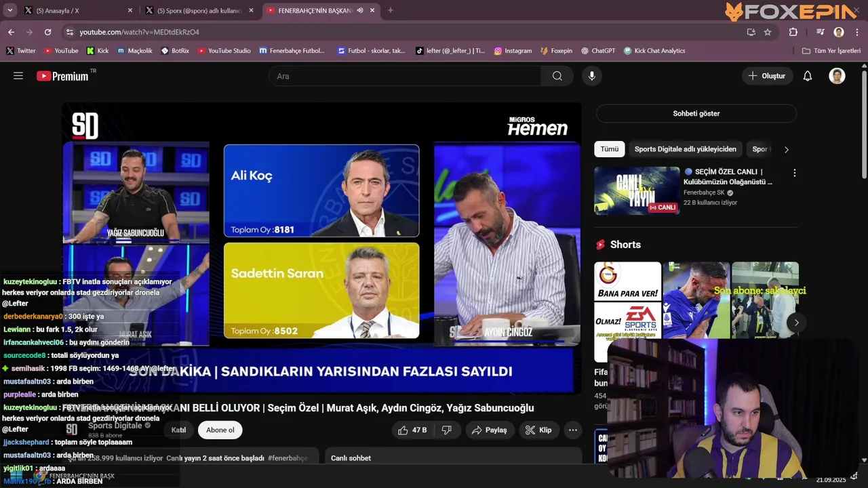Go to YouTube Premium home logo

(x=62, y=76)
